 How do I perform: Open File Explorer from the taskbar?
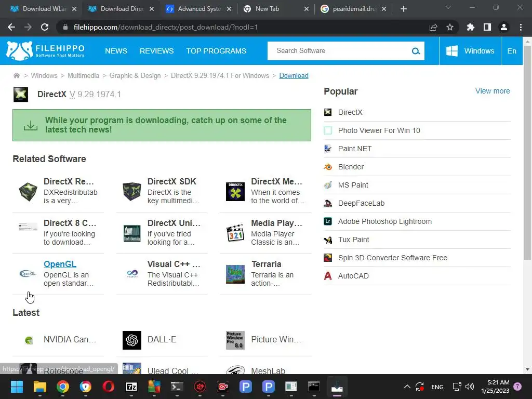click(39, 387)
